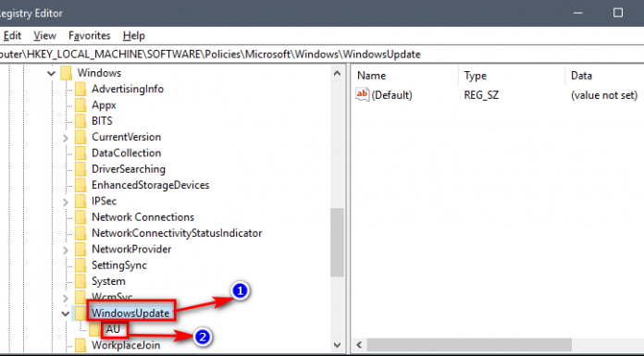Image resolution: width=644 pixels, height=356 pixels.
Task: Click the AdvertisingInfo folder icon
Action: (x=80, y=89)
